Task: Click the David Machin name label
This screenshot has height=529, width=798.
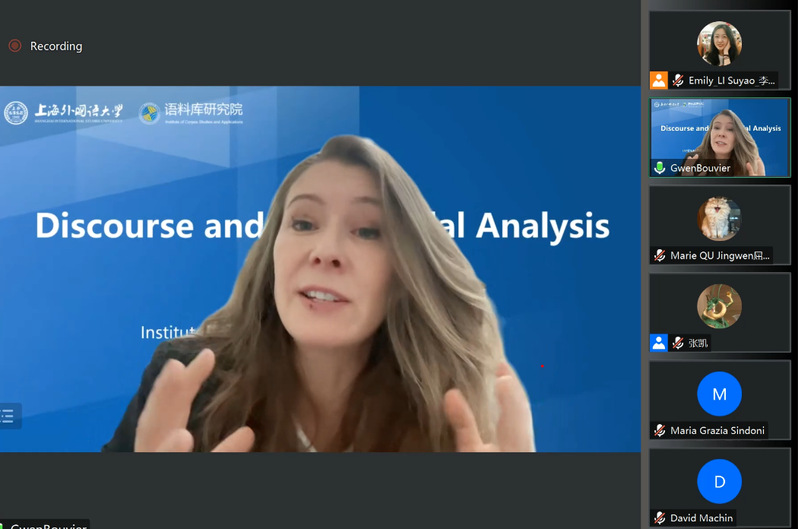Action: (x=701, y=517)
